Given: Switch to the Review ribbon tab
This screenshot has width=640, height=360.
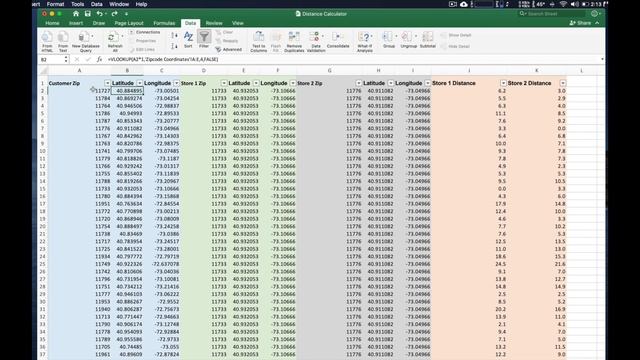Looking at the screenshot, I should point(214,23).
